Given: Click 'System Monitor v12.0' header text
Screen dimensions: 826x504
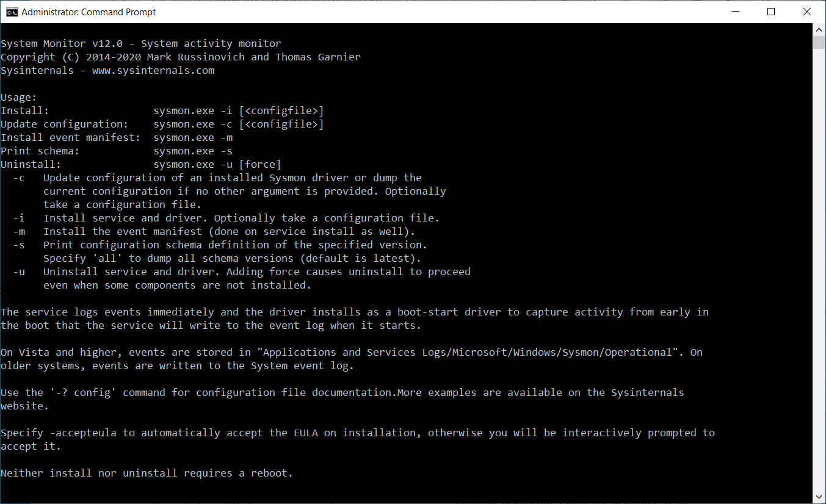Looking at the screenshot, I should pos(62,44).
